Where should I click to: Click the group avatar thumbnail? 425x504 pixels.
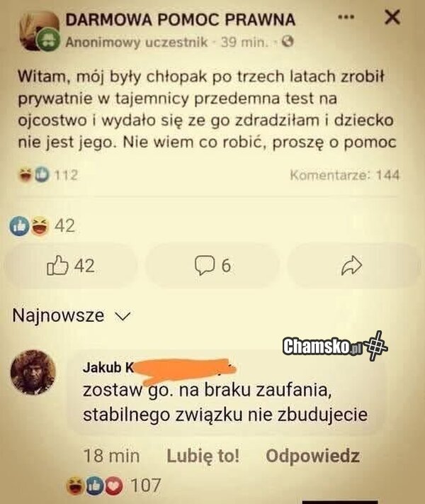pyautogui.click(x=40, y=31)
